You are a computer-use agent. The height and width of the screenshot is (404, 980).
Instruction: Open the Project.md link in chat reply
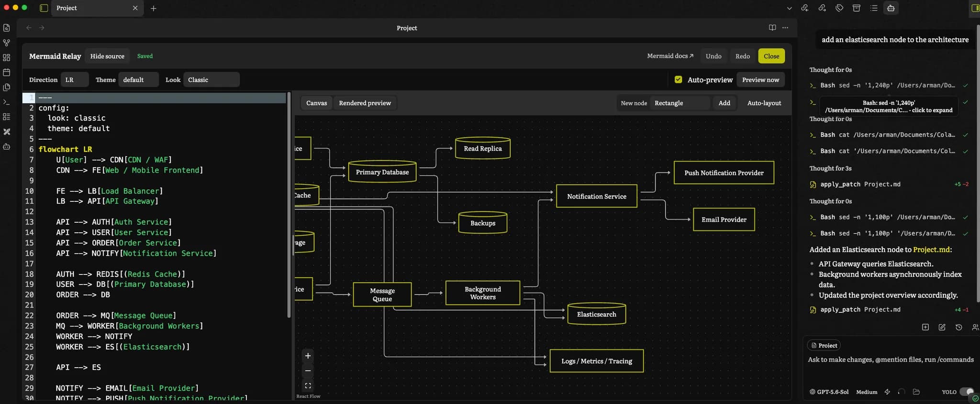coord(931,250)
